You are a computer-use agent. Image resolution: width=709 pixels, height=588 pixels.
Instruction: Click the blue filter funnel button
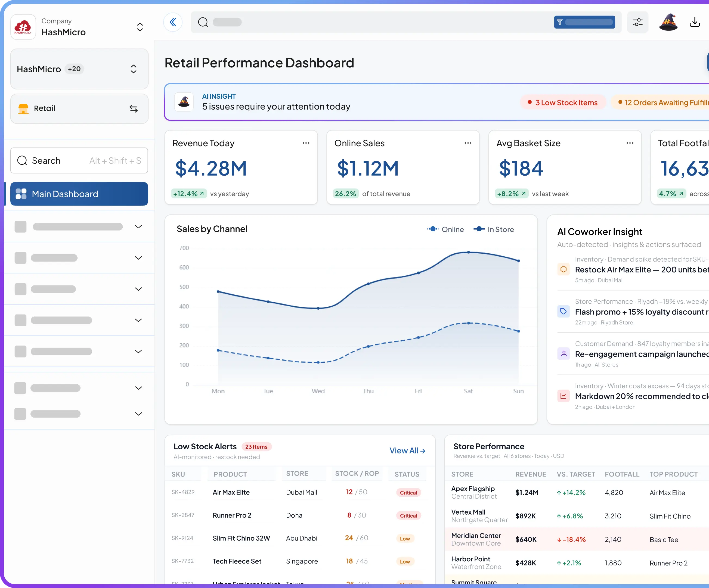tap(584, 22)
